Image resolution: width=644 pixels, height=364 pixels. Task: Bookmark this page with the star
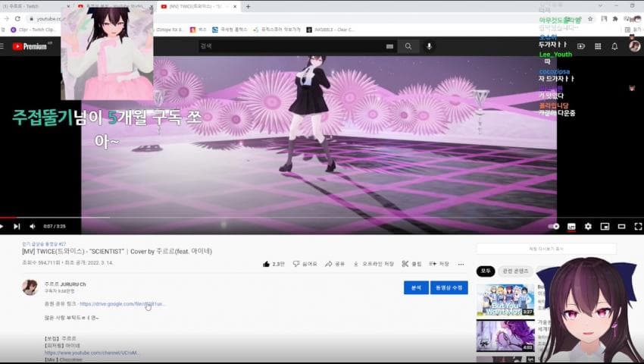click(590, 19)
